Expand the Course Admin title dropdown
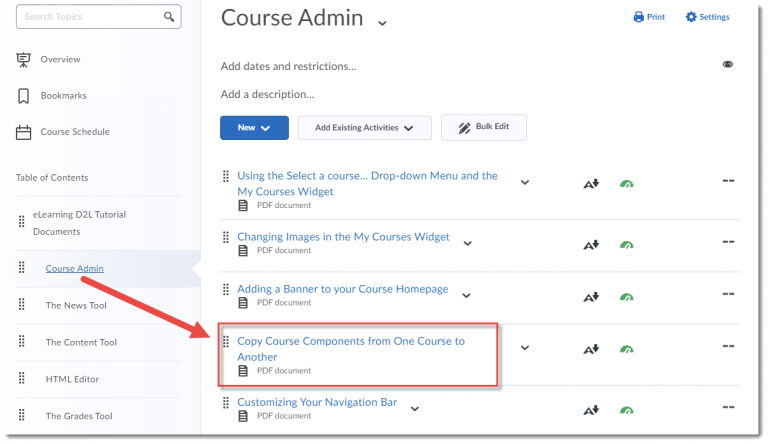 click(x=382, y=23)
